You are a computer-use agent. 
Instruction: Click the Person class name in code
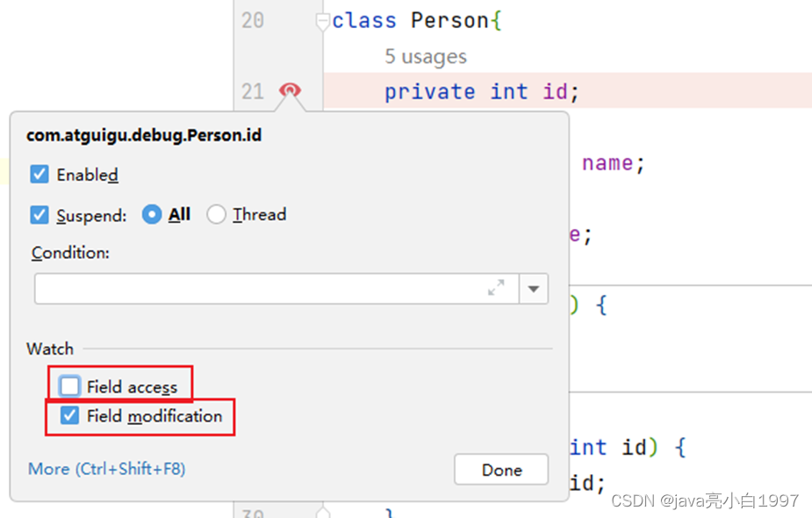click(449, 21)
